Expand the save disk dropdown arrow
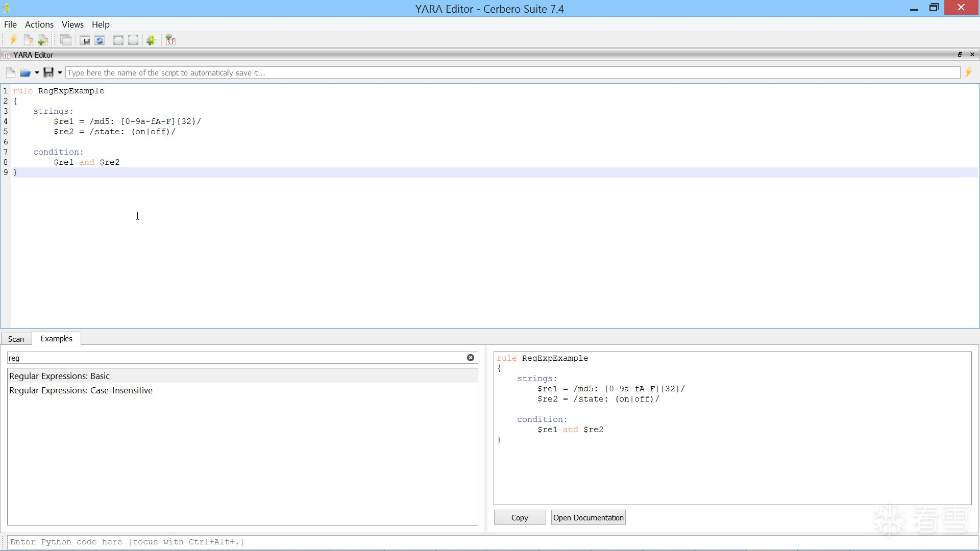Screen dimensions: 980x551 60,73
